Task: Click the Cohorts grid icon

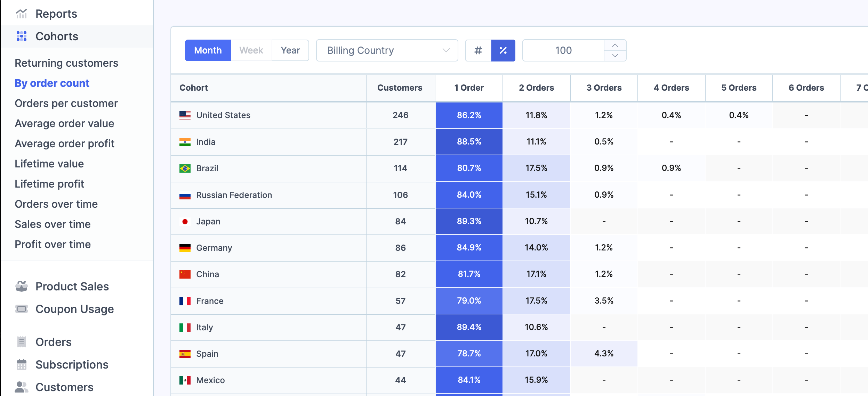Action: (x=22, y=36)
